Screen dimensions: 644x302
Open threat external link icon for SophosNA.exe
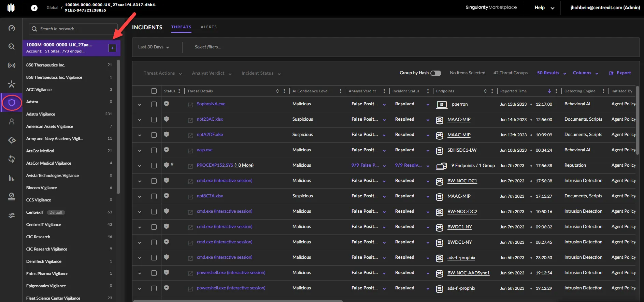coord(190,105)
